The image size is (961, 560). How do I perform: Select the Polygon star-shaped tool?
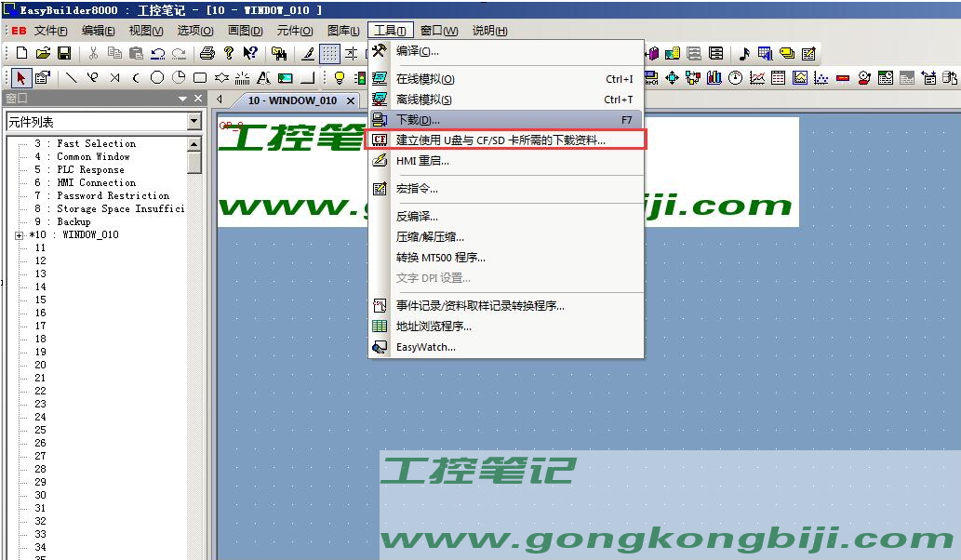(x=221, y=78)
